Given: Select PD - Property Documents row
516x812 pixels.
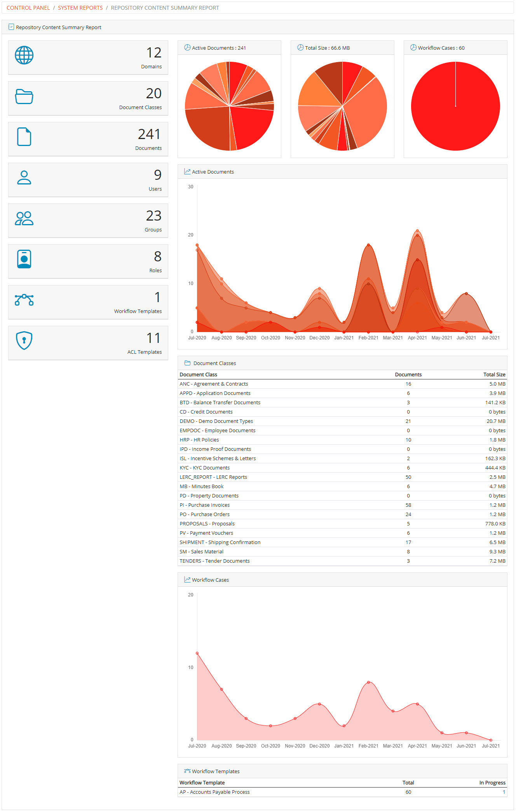Looking at the screenshot, I should [x=342, y=496].
